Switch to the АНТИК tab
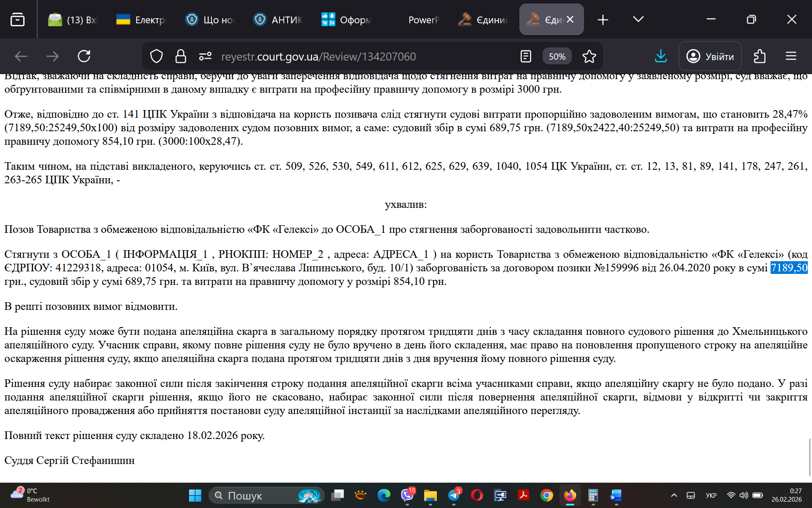812x508 pixels. [x=278, y=19]
